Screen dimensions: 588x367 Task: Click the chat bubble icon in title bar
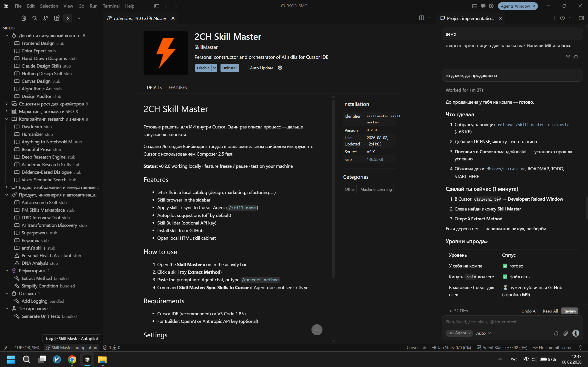tap(483, 6)
